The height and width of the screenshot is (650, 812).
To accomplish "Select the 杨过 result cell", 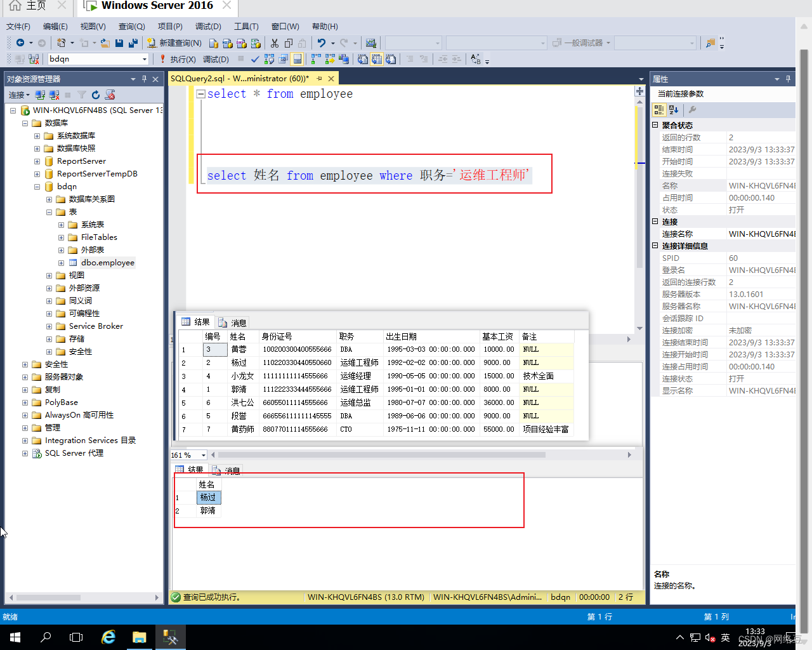I will coord(208,498).
